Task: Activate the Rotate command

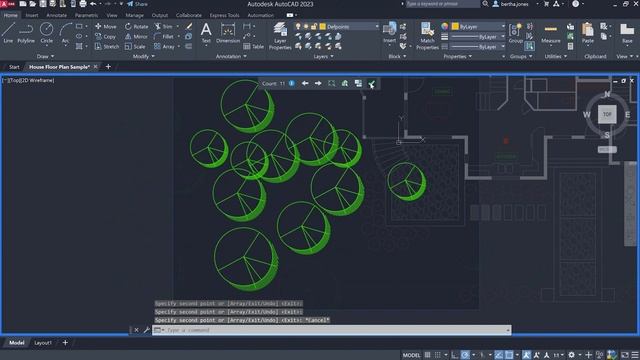Action: (x=137, y=26)
